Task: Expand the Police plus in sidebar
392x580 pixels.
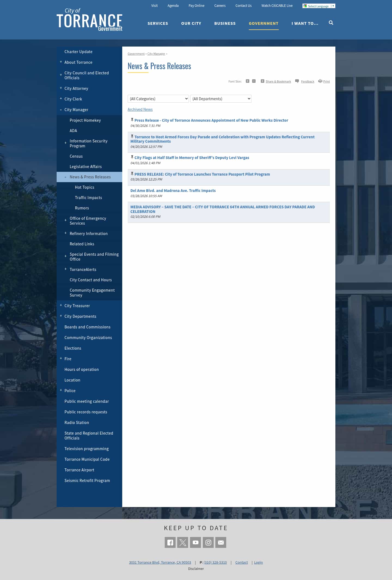Action: tap(61, 390)
